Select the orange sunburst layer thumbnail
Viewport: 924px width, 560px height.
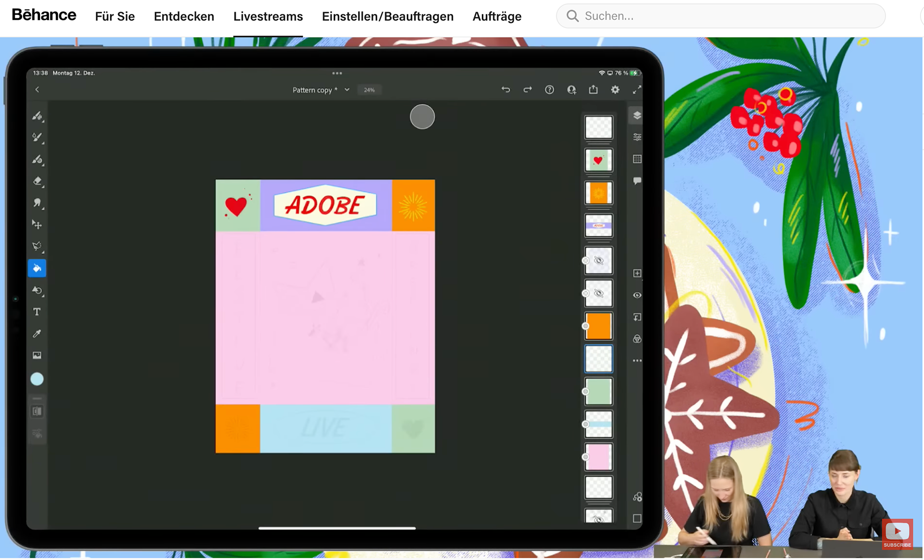(598, 193)
